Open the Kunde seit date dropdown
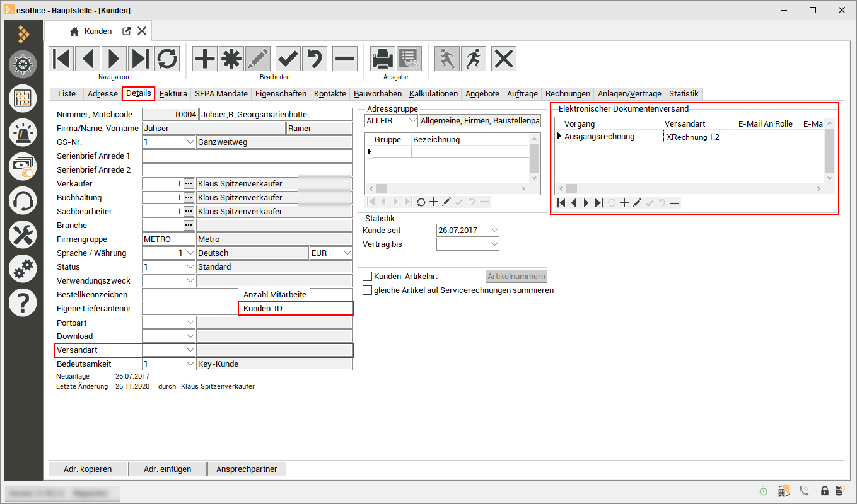Screen dimensions: 857x504 pos(494,230)
